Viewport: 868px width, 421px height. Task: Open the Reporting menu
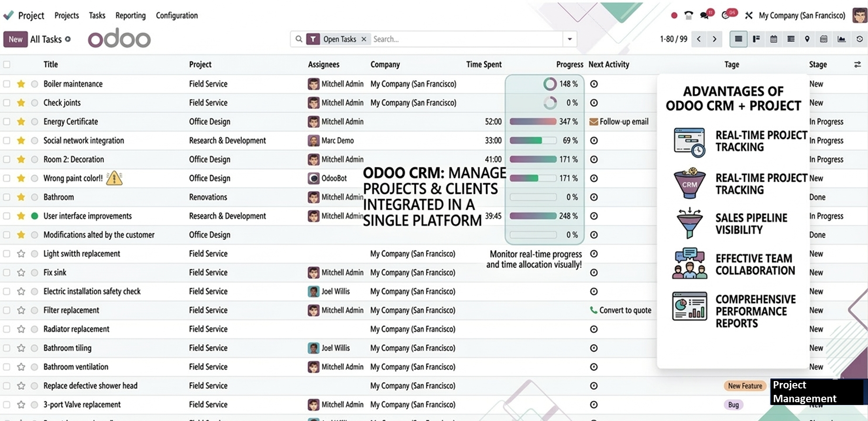pyautogui.click(x=130, y=15)
